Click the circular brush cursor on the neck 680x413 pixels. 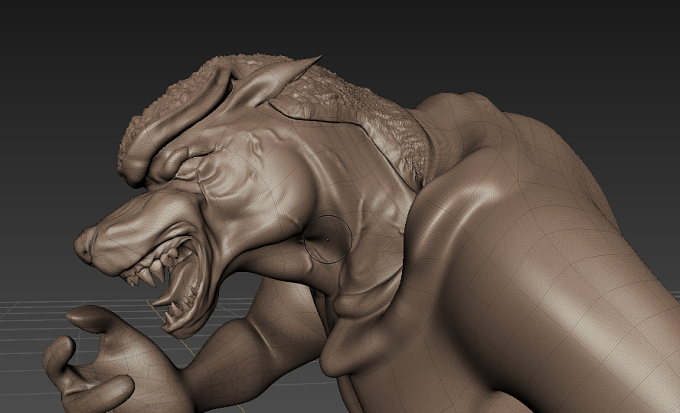pos(327,239)
